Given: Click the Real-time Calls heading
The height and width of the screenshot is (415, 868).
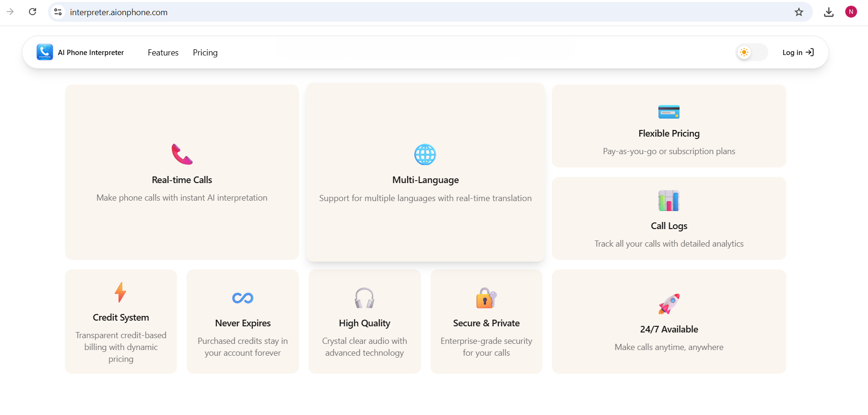Looking at the screenshot, I should pyautogui.click(x=182, y=180).
